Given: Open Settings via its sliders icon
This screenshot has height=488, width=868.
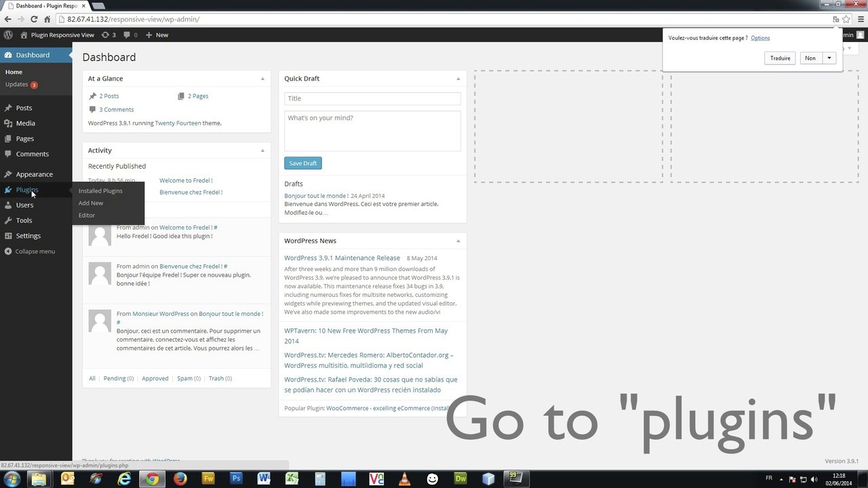Looking at the screenshot, I should click(x=8, y=236).
